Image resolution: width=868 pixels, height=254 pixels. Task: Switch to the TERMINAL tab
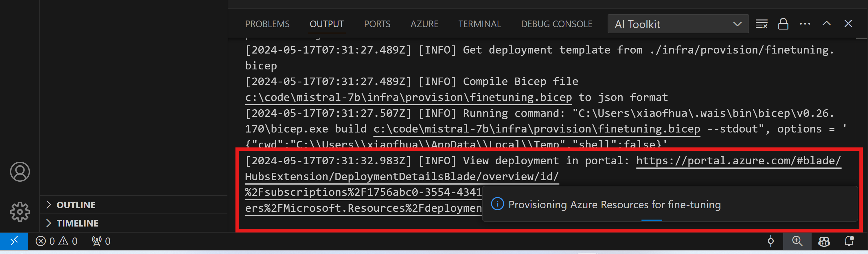479,24
